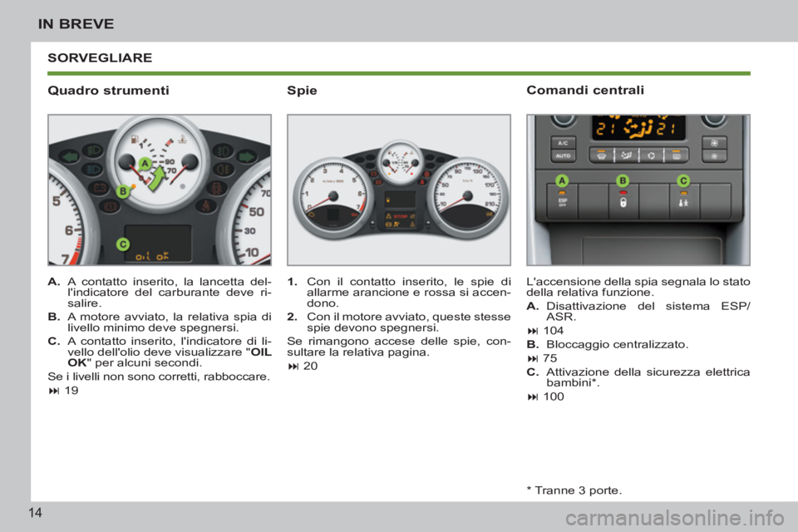798x532 pixels.
Task: Click the 'Spie' heading
Action: point(302,90)
